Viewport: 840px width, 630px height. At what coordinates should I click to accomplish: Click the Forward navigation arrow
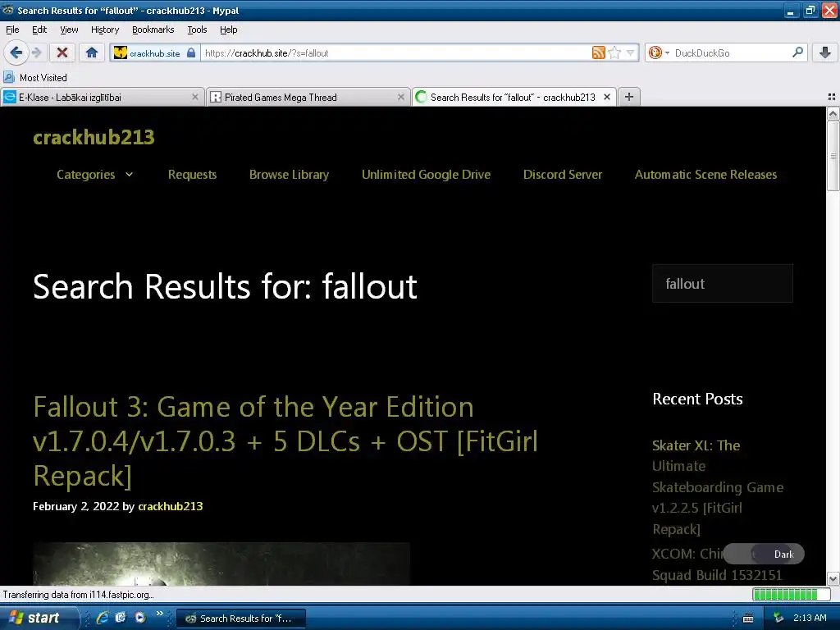point(36,52)
